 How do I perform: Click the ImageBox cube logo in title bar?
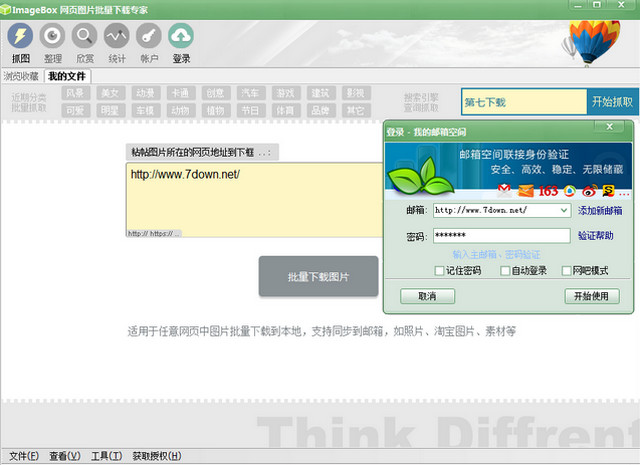[x=5, y=9]
